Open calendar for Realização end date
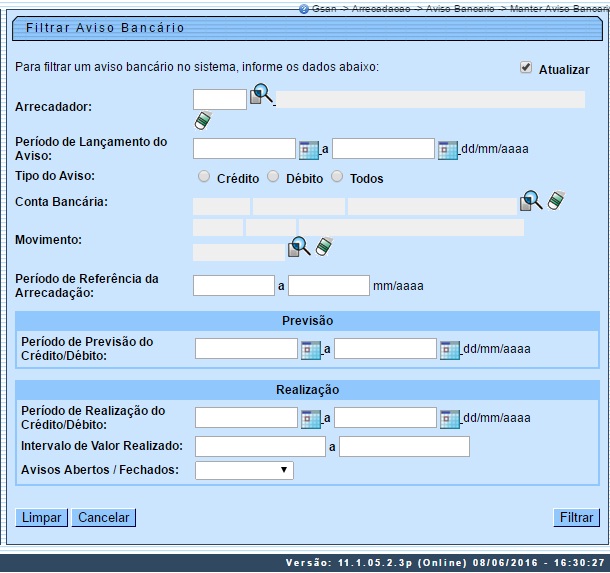Image resolution: width=610 pixels, height=573 pixels. pos(450,419)
